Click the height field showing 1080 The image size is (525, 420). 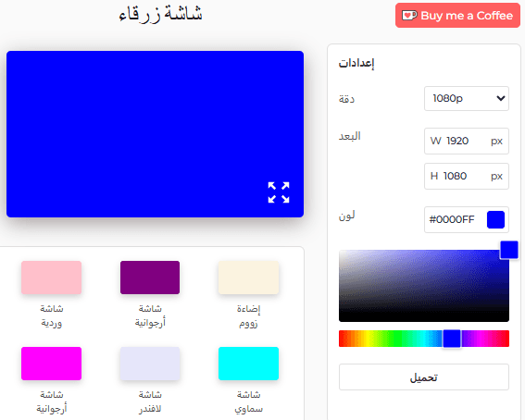click(x=467, y=176)
